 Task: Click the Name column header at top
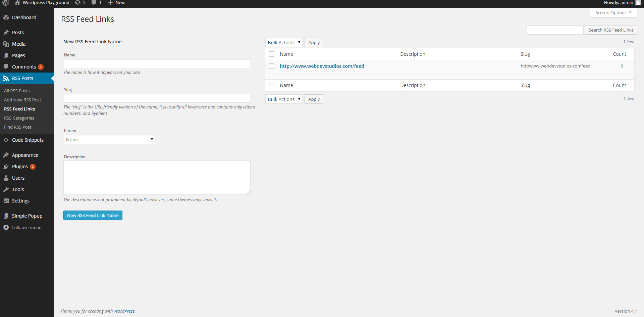point(286,54)
